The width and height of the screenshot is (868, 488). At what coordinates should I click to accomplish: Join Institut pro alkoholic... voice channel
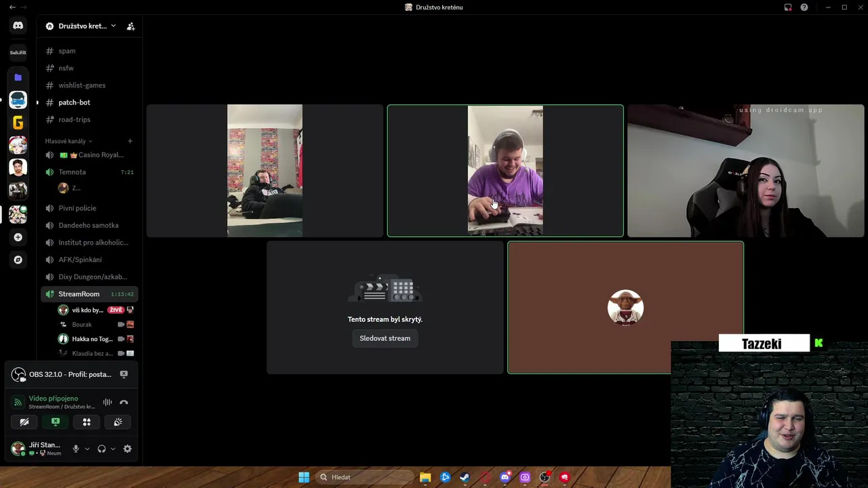click(90, 242)
